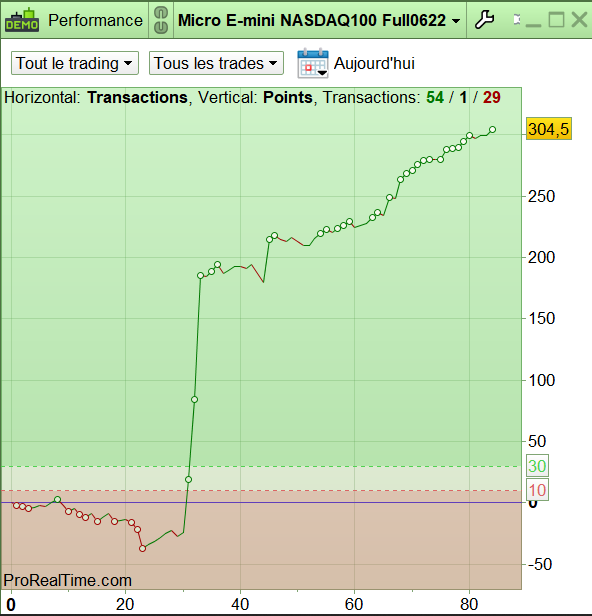Click the green data point near 85 points

click(194, 400)
